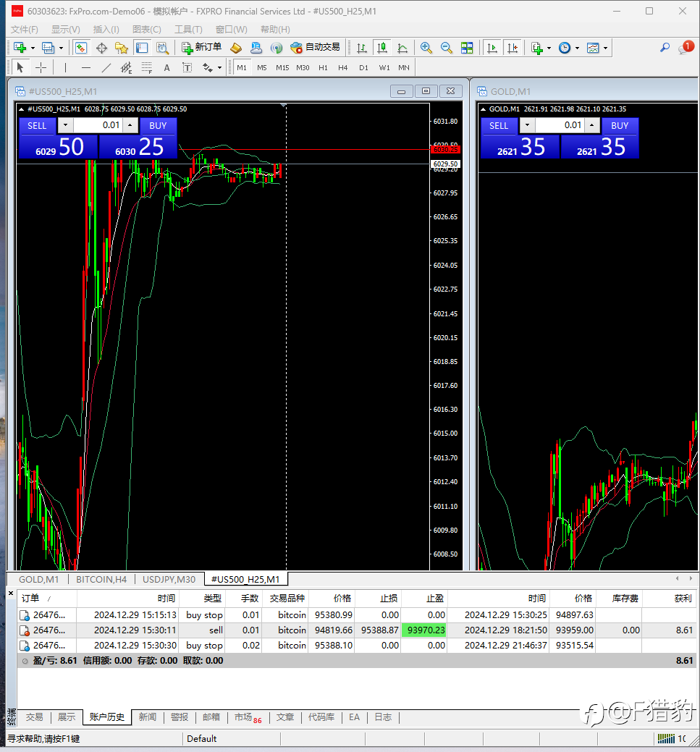
Task: Toggle the Navigator folder-star icon
Action: [x=122, y=48]
